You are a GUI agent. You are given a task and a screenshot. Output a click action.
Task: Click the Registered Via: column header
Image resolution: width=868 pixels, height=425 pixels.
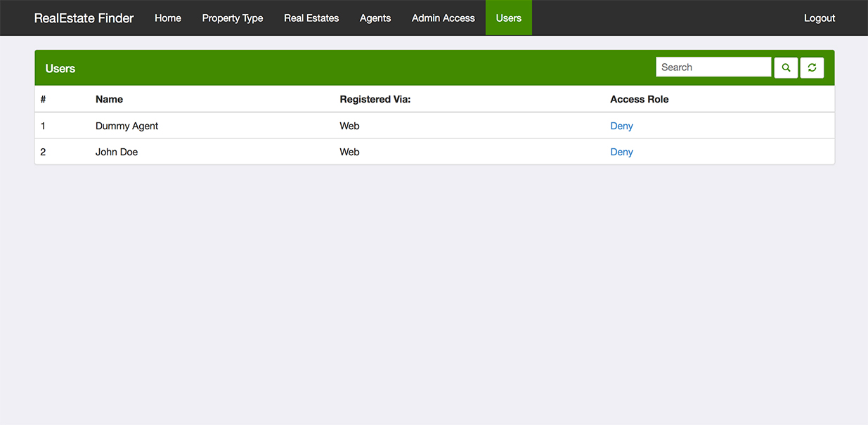pyautogui.click(x=375, y=99)
